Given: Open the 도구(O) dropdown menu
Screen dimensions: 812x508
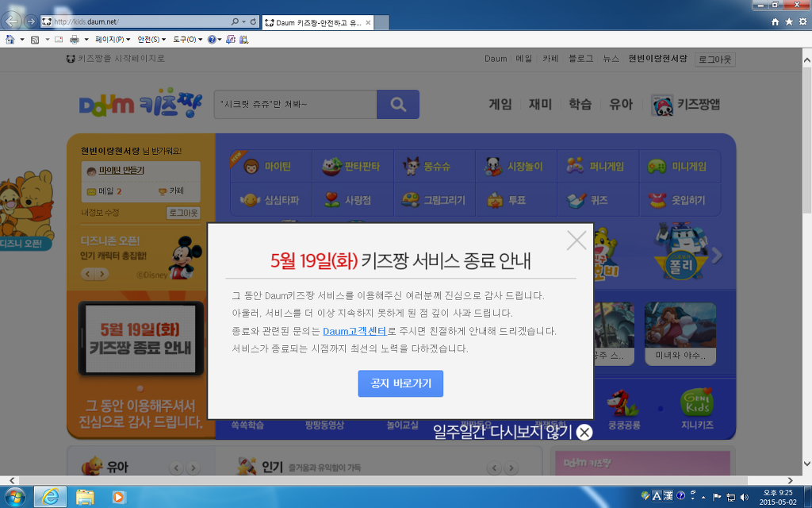Looking at the screenshot, I should coord(187,39).
